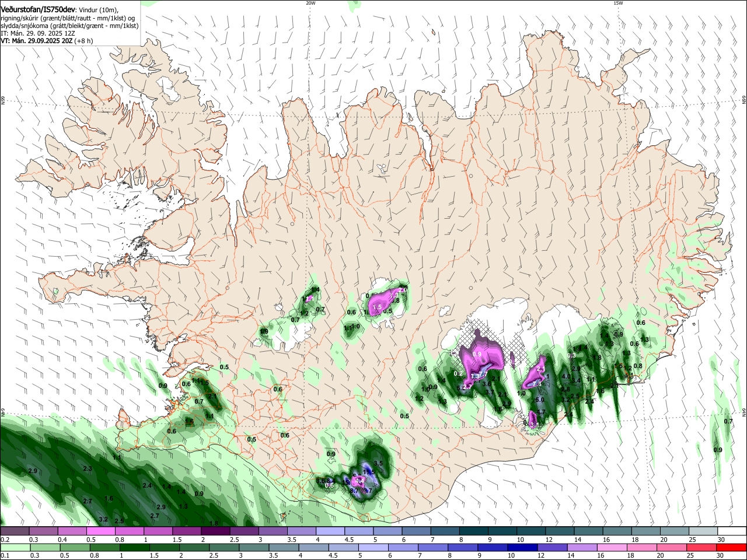Click lower legend swatch between 0.1 and 0.3
This screenshot has width=747, height=560.
[15, 547]
